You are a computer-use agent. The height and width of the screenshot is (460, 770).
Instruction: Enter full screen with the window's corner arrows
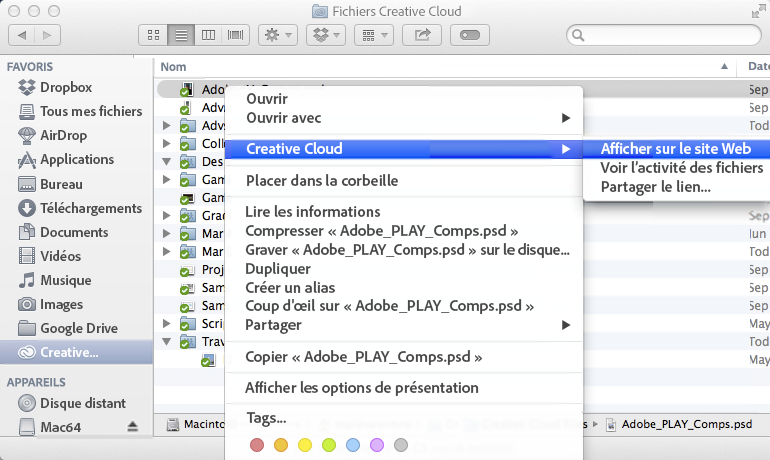758,11
